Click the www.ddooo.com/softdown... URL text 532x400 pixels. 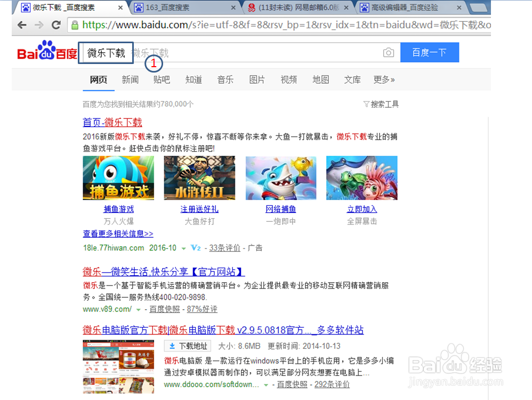(x=212, y=385)
